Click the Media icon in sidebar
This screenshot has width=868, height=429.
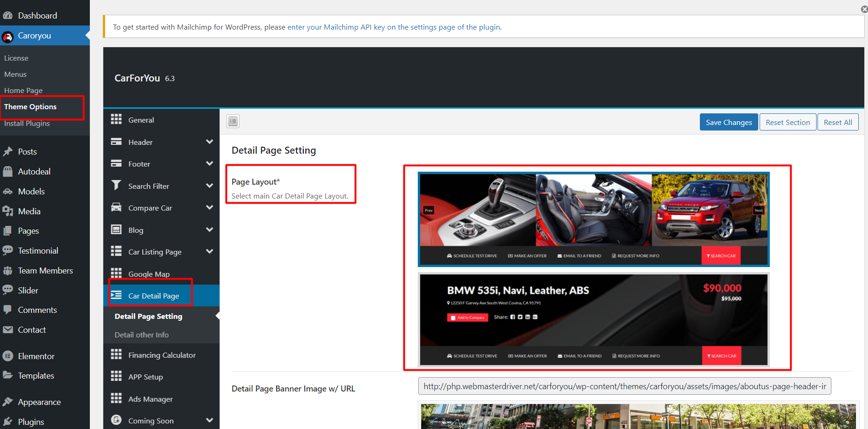click(x=7, y=211)
